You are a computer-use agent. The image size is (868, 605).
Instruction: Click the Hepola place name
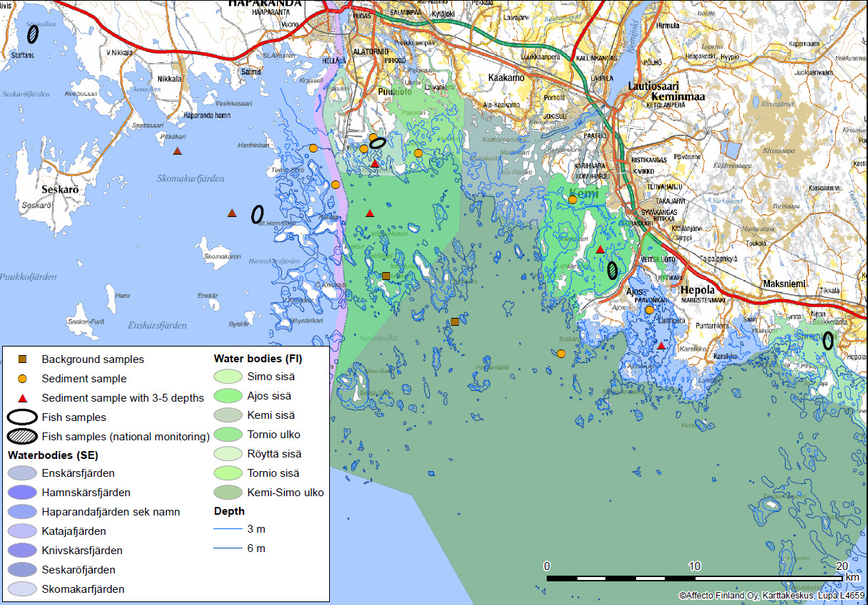click(697, 290)
